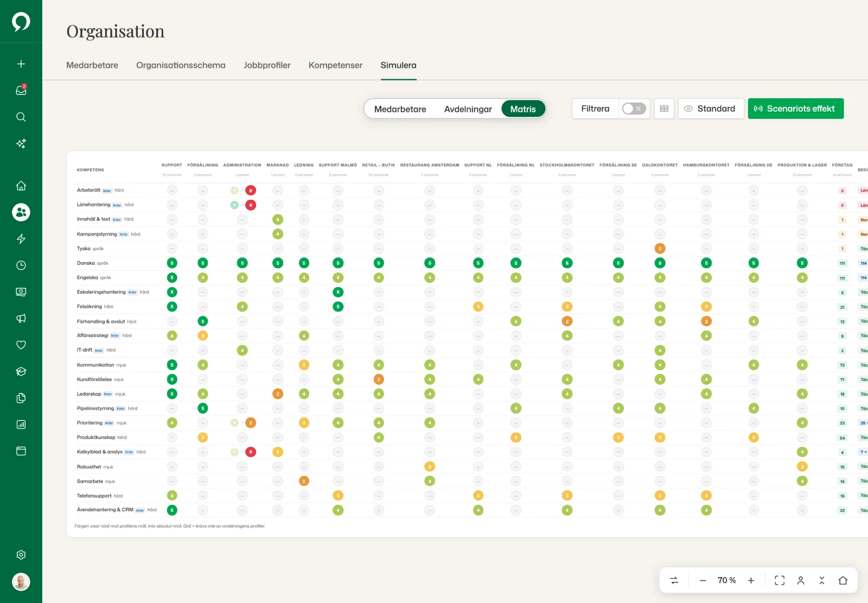This screenshot has width=868, height=603.
Task: Open search from the left sidebar
Action: click(x=21, y=117)
